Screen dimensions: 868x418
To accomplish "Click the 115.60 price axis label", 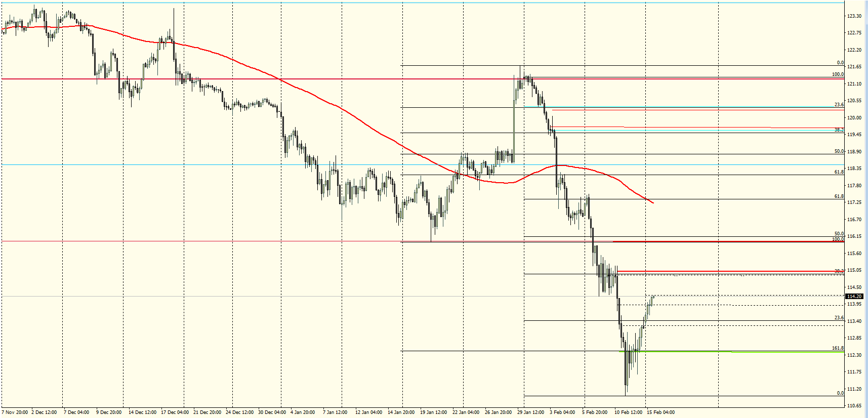I will pos(854,254).
